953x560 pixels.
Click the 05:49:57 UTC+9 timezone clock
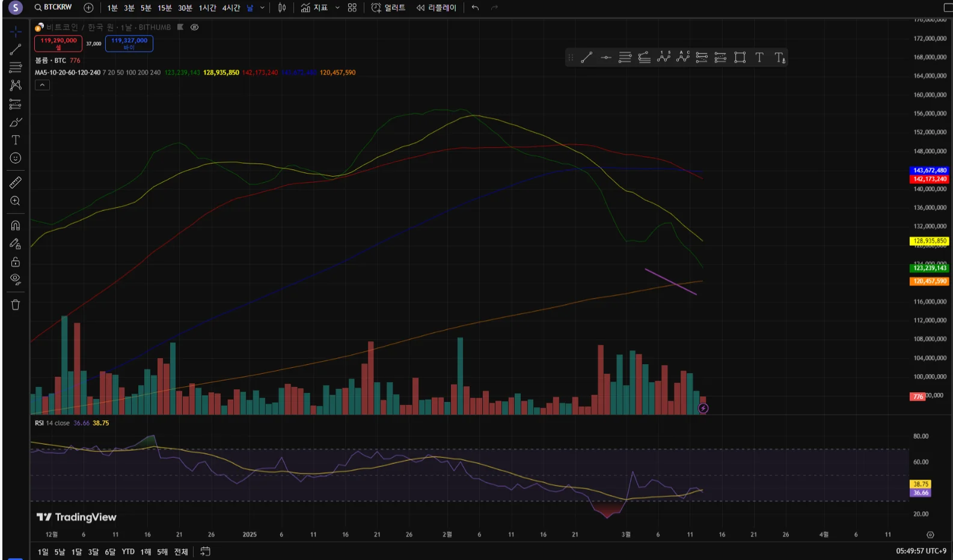click(921, 551)
